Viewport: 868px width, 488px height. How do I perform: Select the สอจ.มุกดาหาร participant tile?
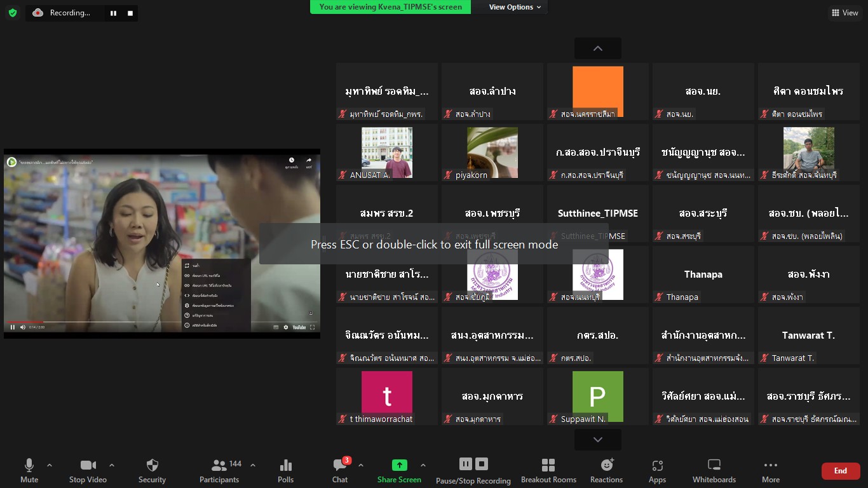492,396
